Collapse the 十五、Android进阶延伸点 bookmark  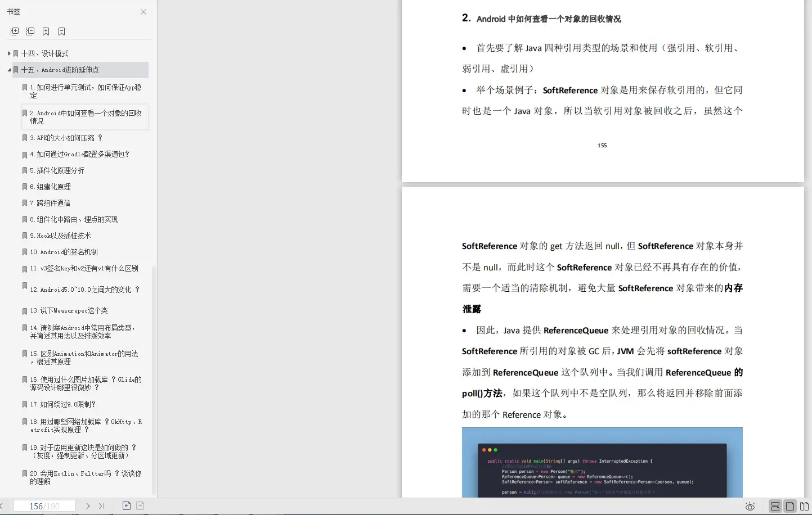(x=9, y=70)
